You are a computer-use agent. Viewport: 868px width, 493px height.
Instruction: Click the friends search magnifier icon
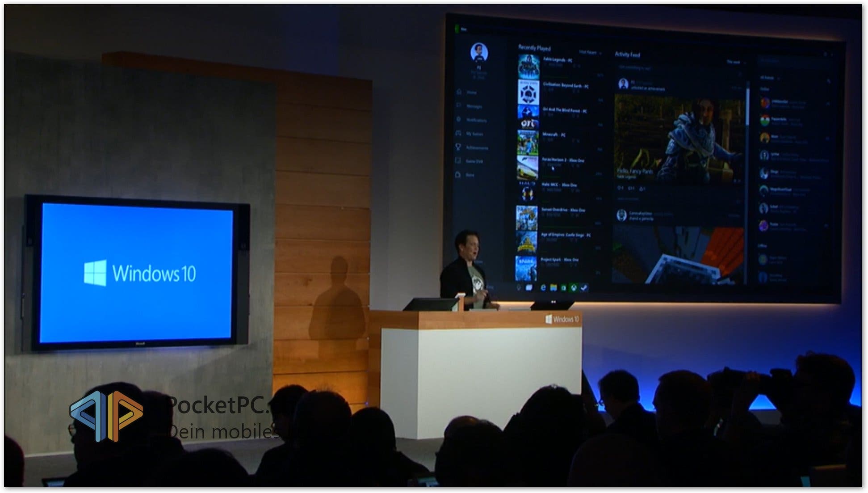(x=829, y=81)
